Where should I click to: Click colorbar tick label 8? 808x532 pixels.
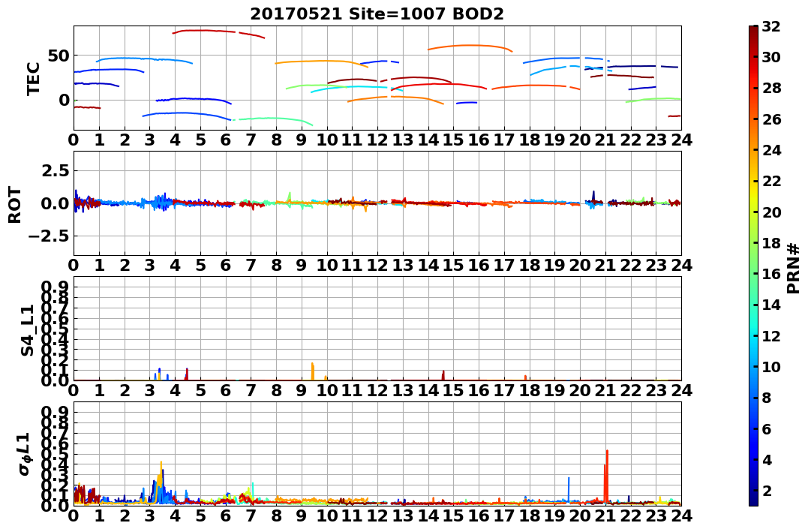(x=767, y=398)
